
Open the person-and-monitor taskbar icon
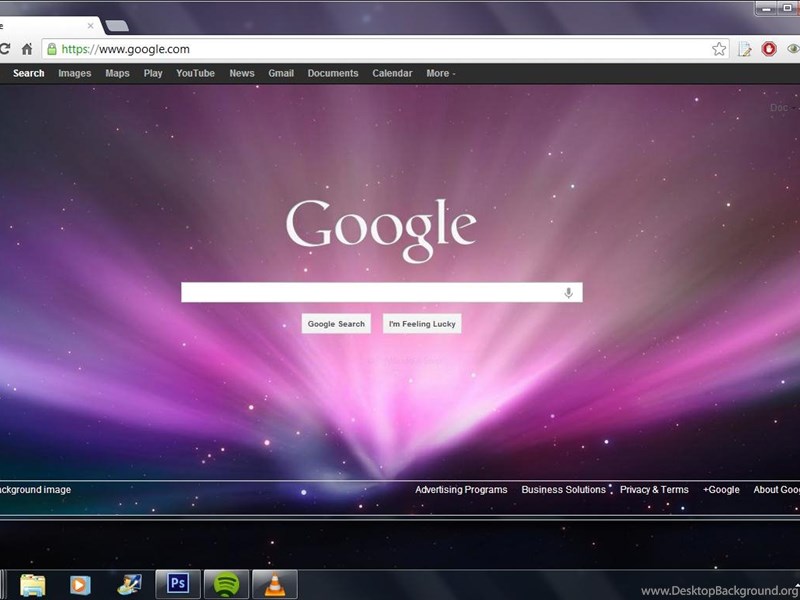129,585
